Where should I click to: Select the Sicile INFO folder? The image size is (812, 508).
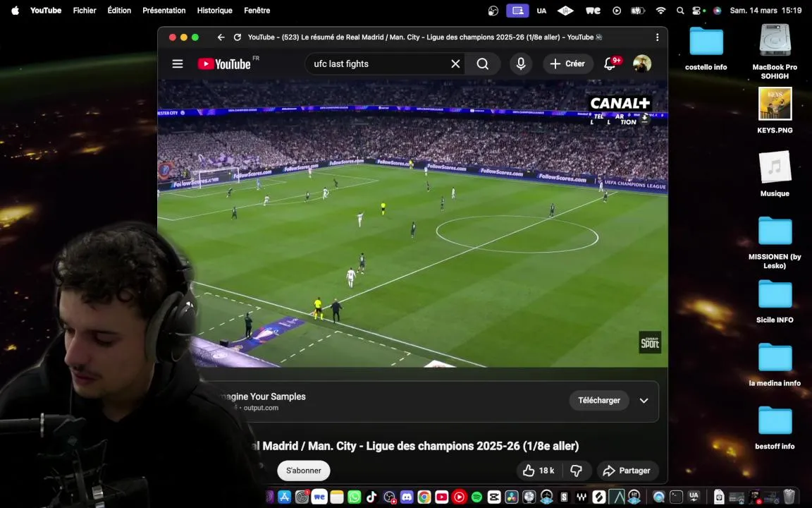775,302
